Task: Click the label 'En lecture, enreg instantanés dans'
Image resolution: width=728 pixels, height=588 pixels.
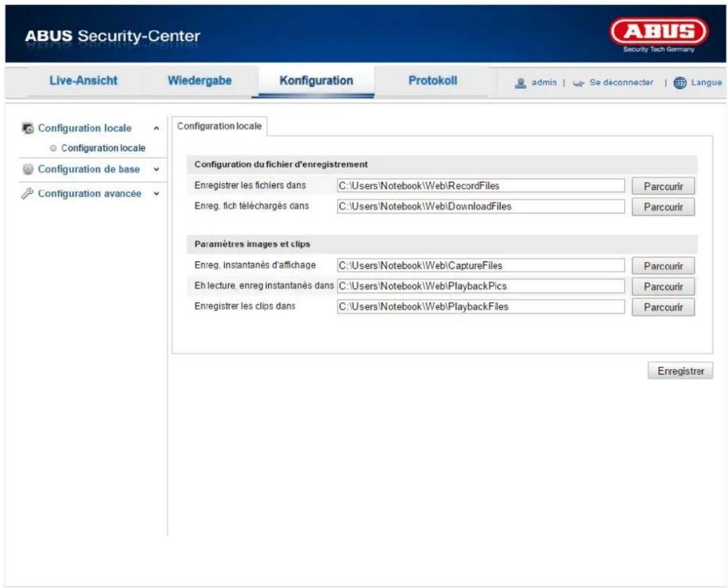Action: tap(264, 286)
